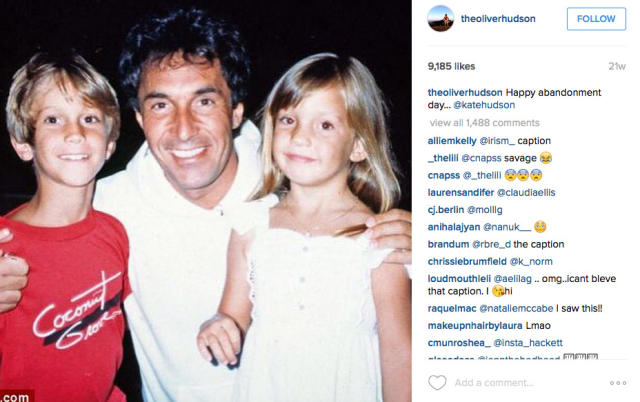Open theoliverhudson username in the header

coord(498,19)
